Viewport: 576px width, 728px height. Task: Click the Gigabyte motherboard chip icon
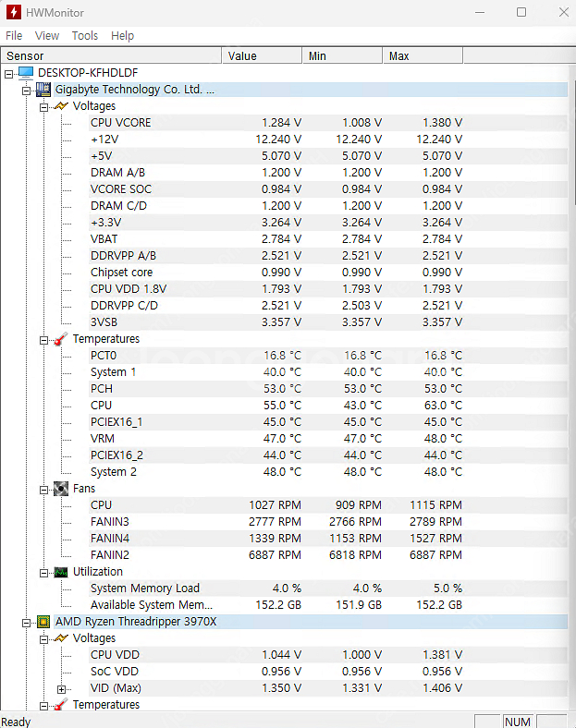coord(43,90)
